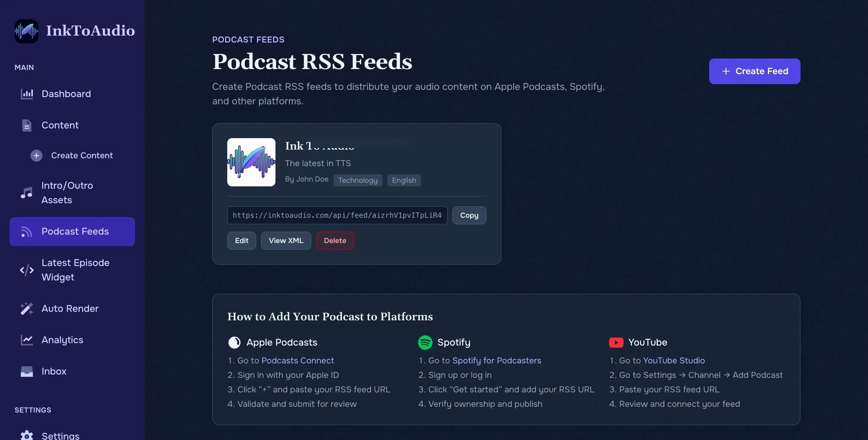Click the Analytics line chart icon

[27, 340]
